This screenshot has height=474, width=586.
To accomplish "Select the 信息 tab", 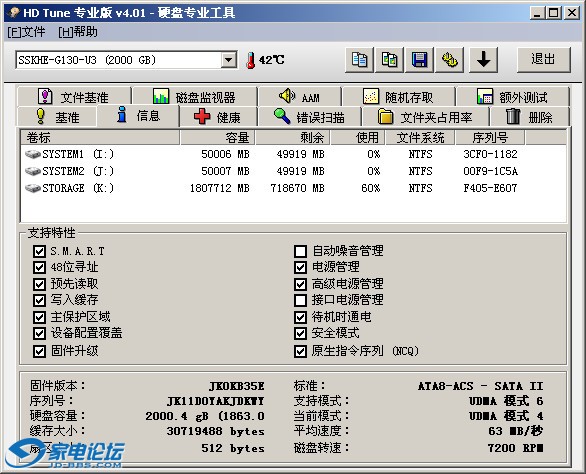I will (x=138, y=116).
